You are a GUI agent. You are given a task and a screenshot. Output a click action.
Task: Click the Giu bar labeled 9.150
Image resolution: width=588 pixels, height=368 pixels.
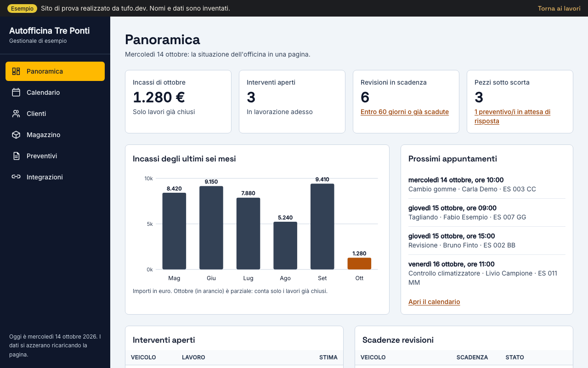(x=211, y=228)
